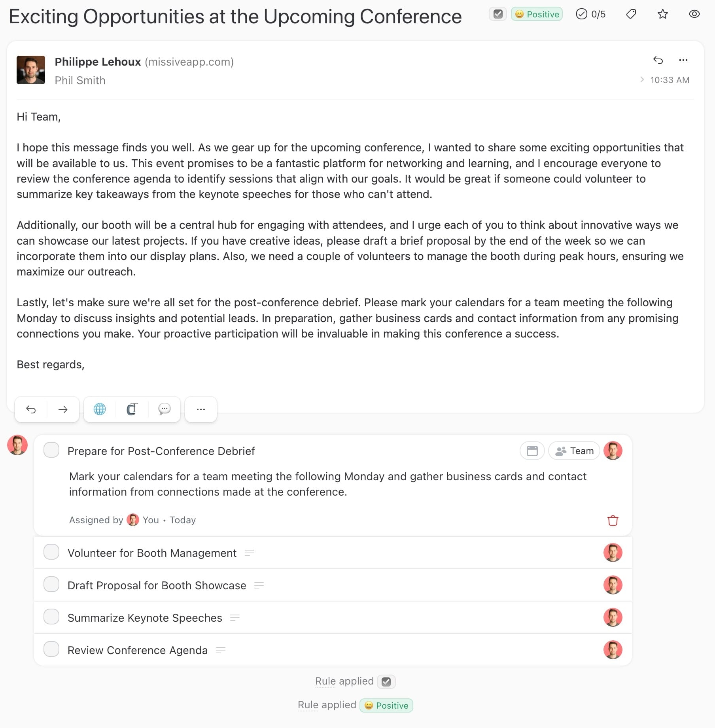Image resolution: width=715 pixels, height=728 pixels.
Task: Open the message's three-dot more menu
Action: (683, 60)
